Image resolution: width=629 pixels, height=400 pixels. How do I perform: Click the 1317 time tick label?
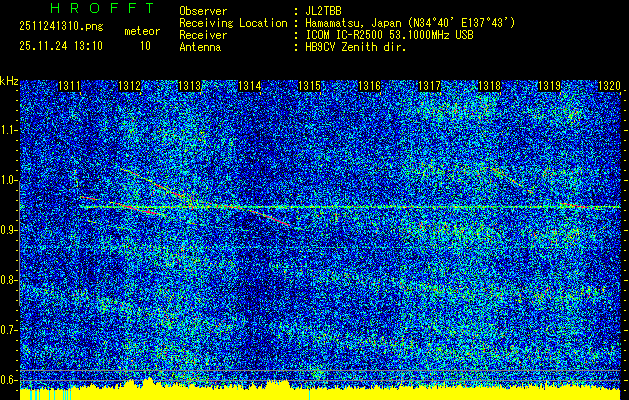point(429,87)
